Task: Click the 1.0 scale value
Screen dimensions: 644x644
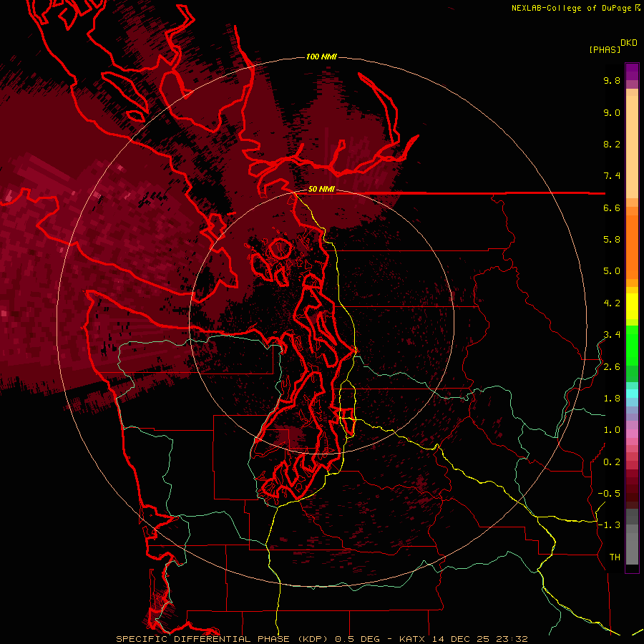Action: tap(612, 430)
